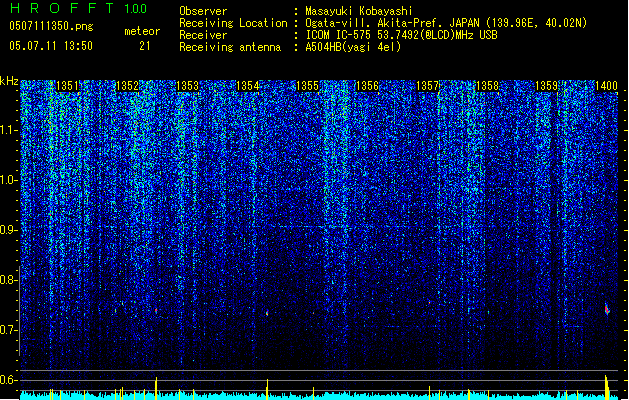This screenshot has width=629, height=400.
Task: Click the 0.9 kHz axis label
Action: pos(8,230)
